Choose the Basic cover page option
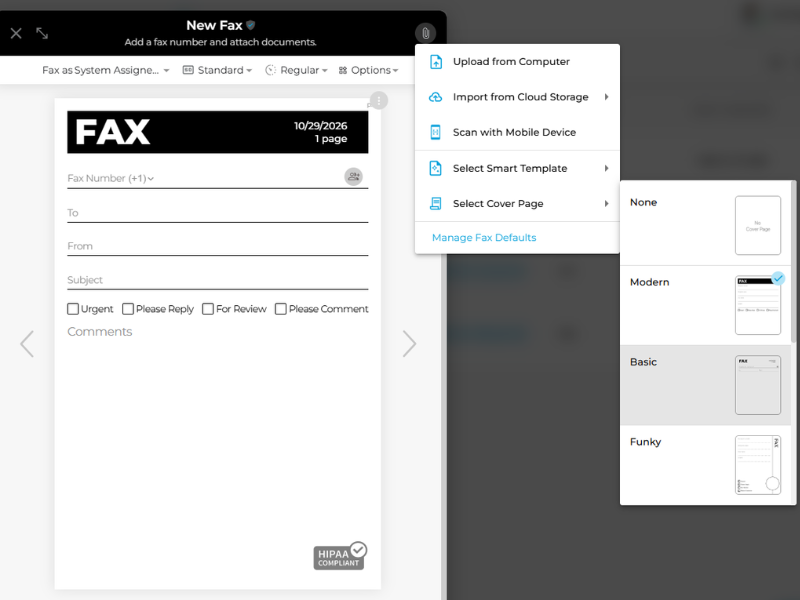This screenshot has height=600, width=800. coord(706,385)
